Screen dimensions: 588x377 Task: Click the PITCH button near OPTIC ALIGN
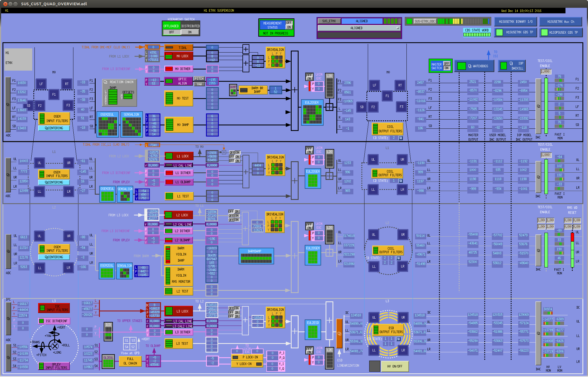pos(199,79)
